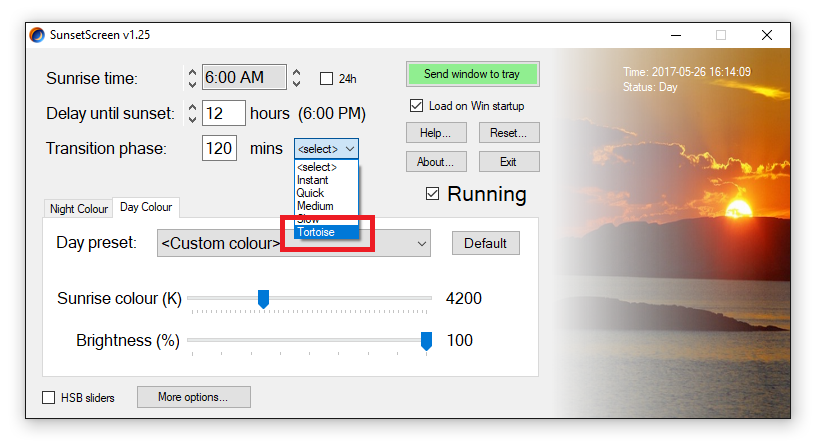Decrease sunrise hour with left down arrow
Screen dimensions: 815x442
point(192,84)
